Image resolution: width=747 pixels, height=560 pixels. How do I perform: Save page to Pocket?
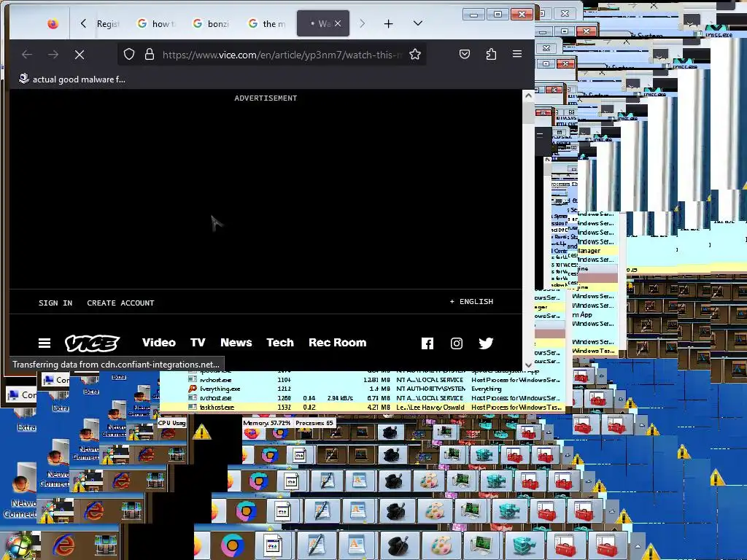465,54
